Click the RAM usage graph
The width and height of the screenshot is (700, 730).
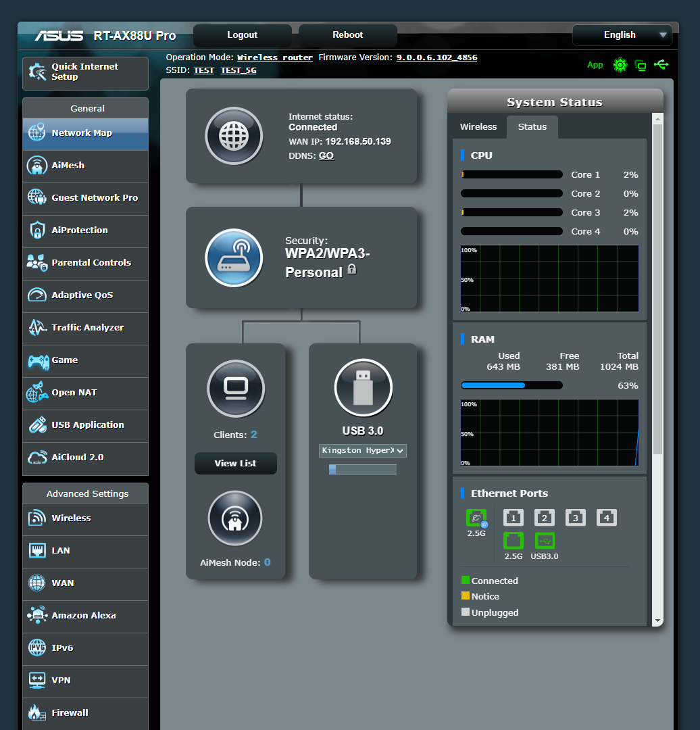coord(549,433)
